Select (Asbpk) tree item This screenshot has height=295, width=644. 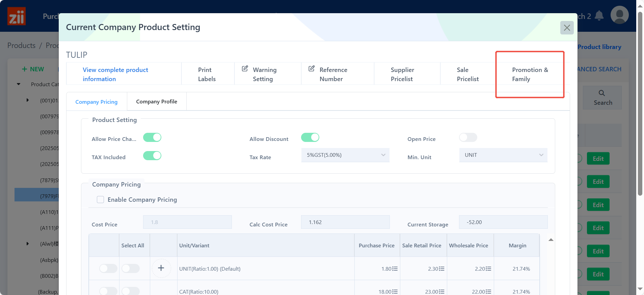[49, 260]
